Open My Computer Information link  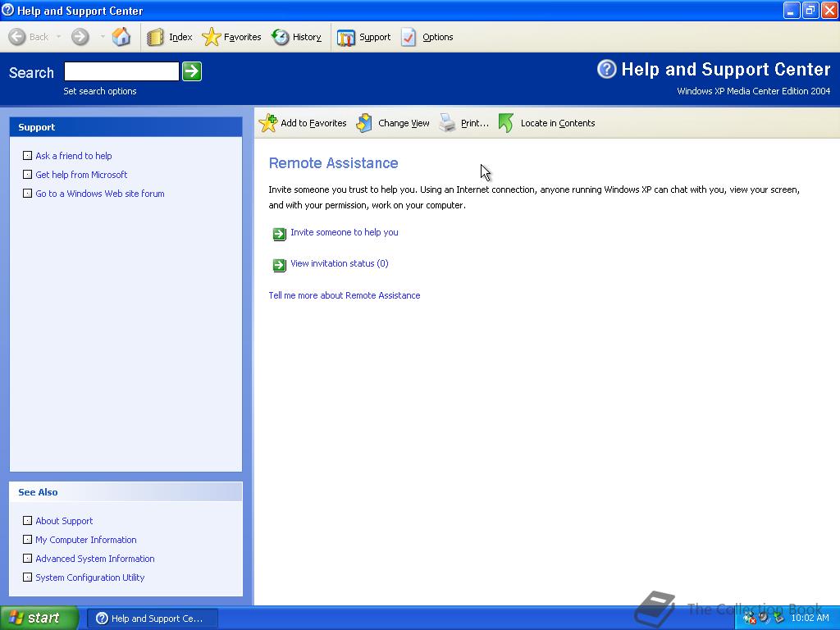click(85, 540)
